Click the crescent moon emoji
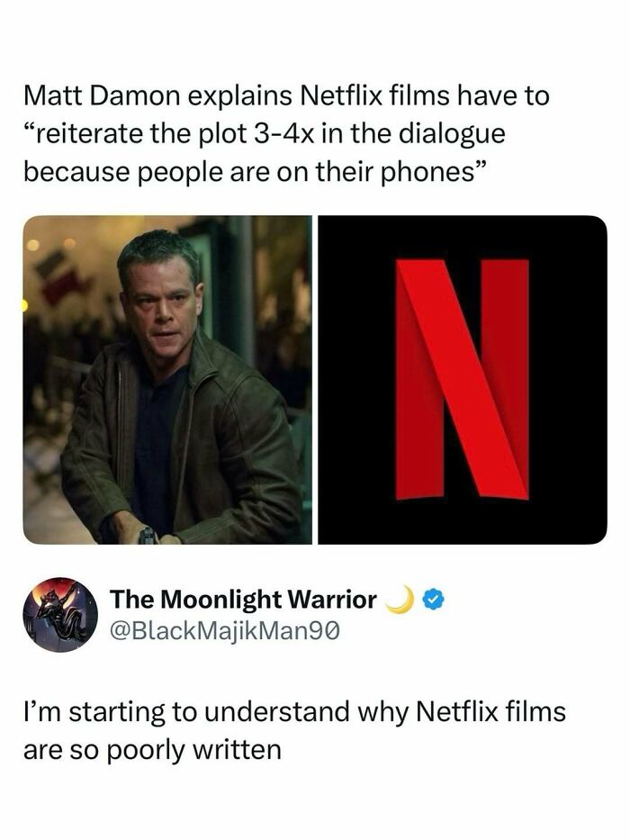The width and height of the screenshot is (630, 840). [x=404, y=600]
